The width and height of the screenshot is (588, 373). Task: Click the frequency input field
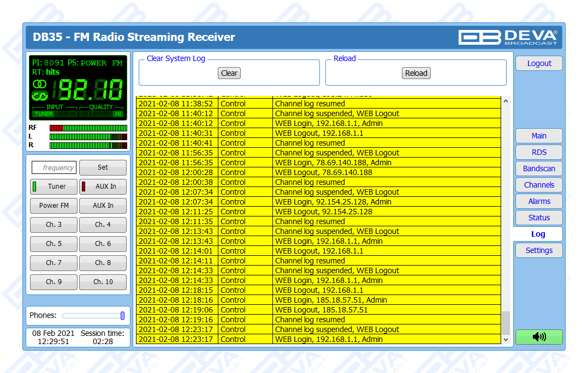[x=54, y=167]
